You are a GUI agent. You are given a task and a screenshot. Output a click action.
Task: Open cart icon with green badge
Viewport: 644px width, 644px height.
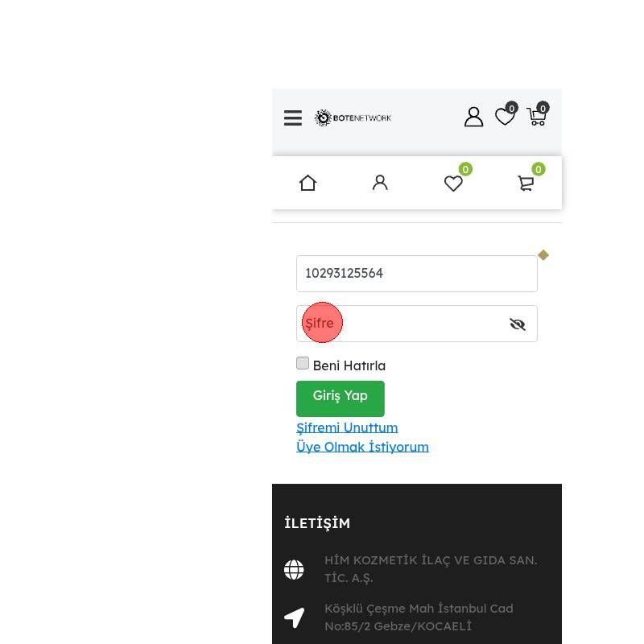coord(530,178)
